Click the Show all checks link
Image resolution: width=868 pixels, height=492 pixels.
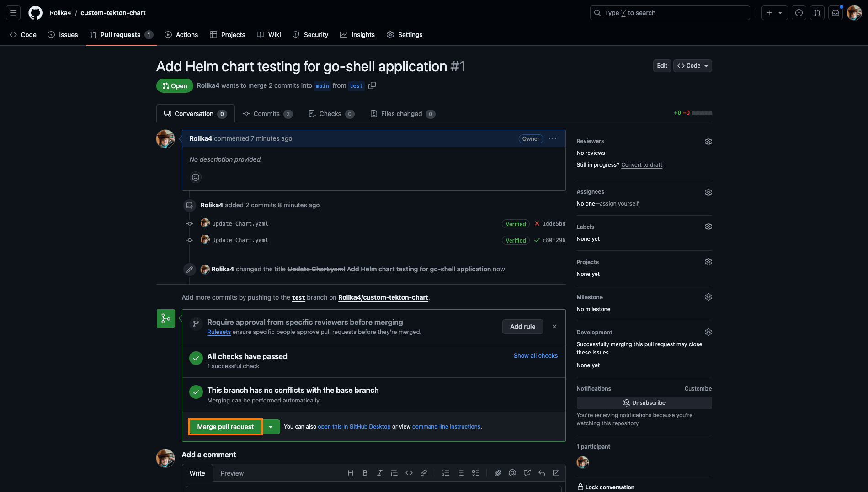(535, 356)
